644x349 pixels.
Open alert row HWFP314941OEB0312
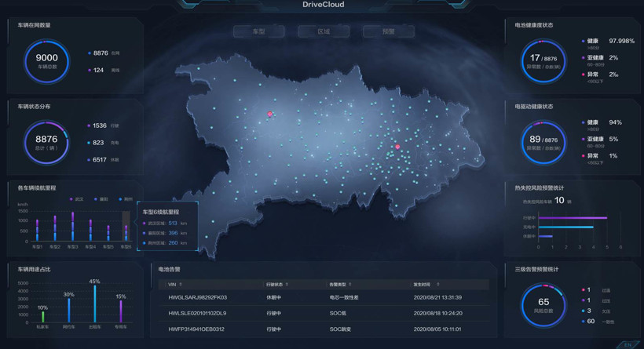coord(324,329)
